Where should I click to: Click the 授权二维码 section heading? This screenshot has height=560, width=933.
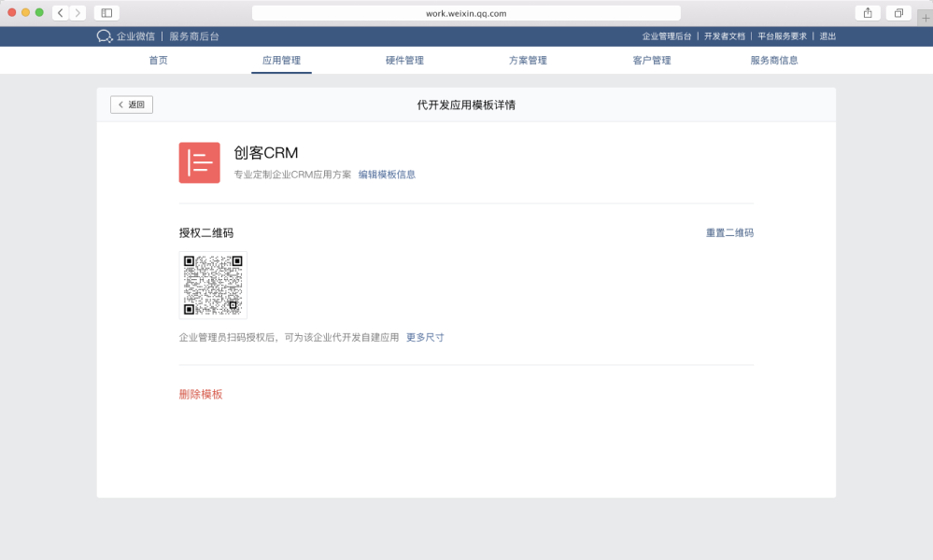click(x=205, y=232)
